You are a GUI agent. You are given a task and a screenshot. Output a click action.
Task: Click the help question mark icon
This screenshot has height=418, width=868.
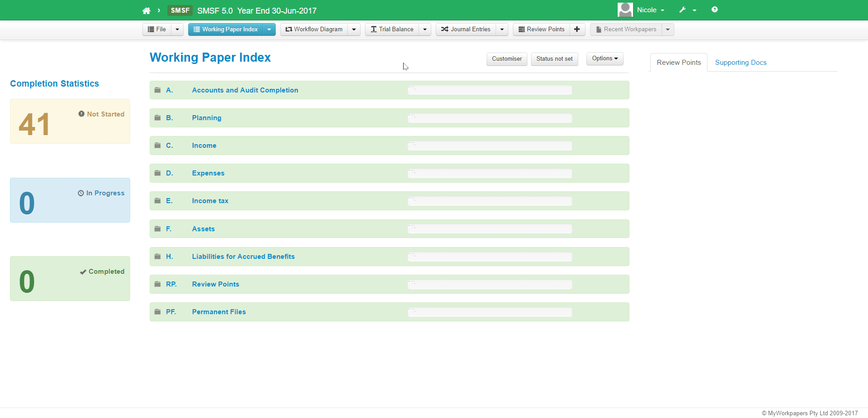coord(714,10)
